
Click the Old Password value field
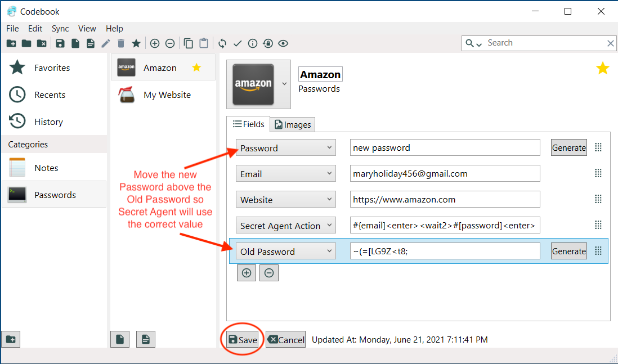coord(445,251)
